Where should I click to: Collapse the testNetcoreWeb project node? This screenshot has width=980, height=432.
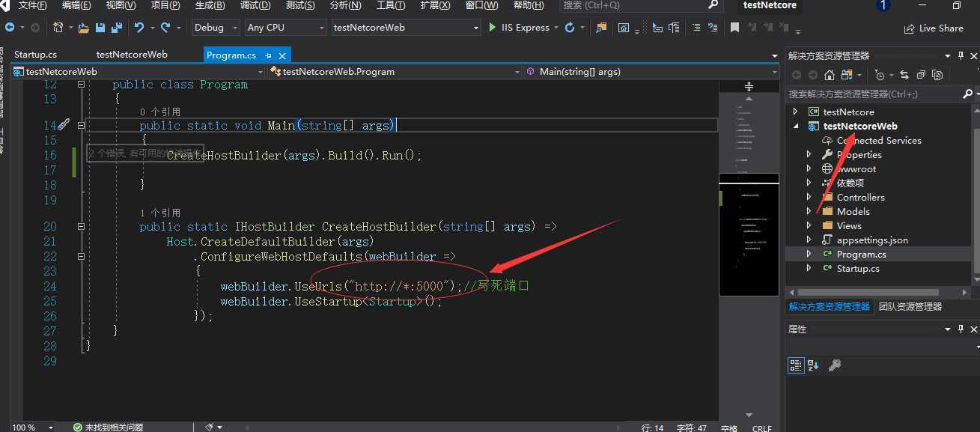796,126
